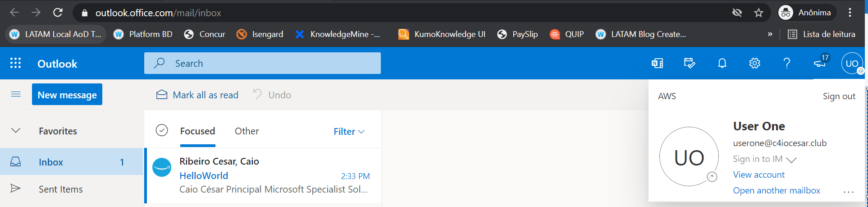Go back in browser
The image size is (868, 207).
pyautogui.click(x=14, y=13)
